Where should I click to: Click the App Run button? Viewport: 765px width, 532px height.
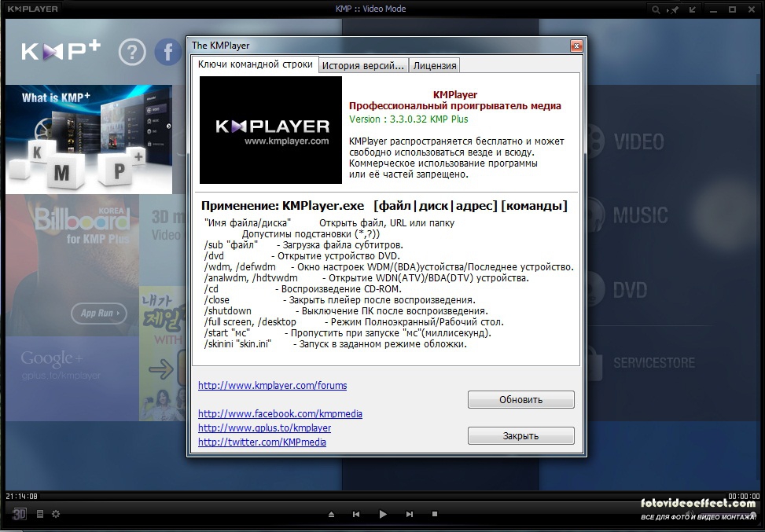99,313
